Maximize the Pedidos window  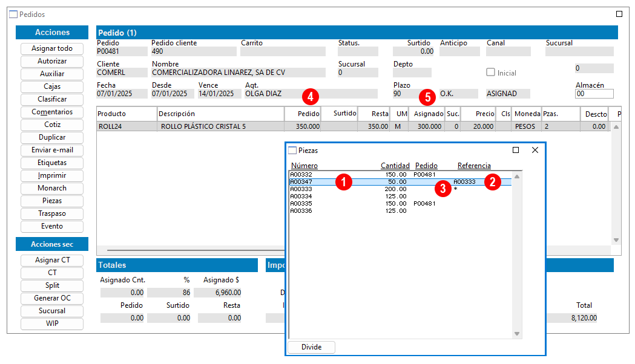pos(619,14)
